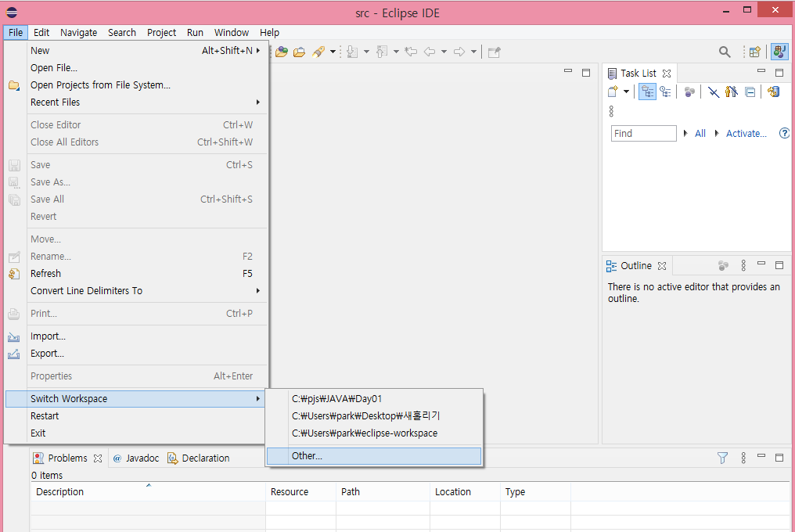Open the Window menu
Image resolution: width=795 pixels, height=532 pixels.
click(231, 32)
